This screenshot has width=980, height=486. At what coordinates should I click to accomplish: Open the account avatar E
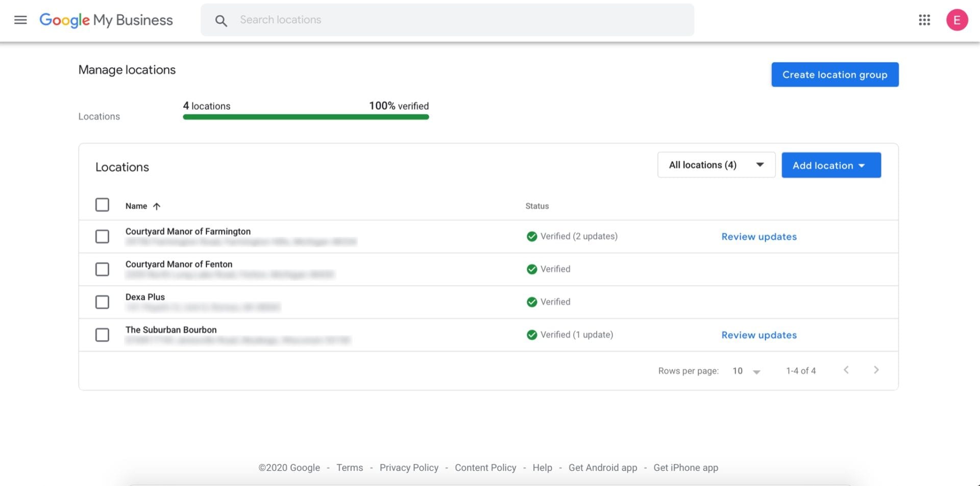(x=957, y=20)
